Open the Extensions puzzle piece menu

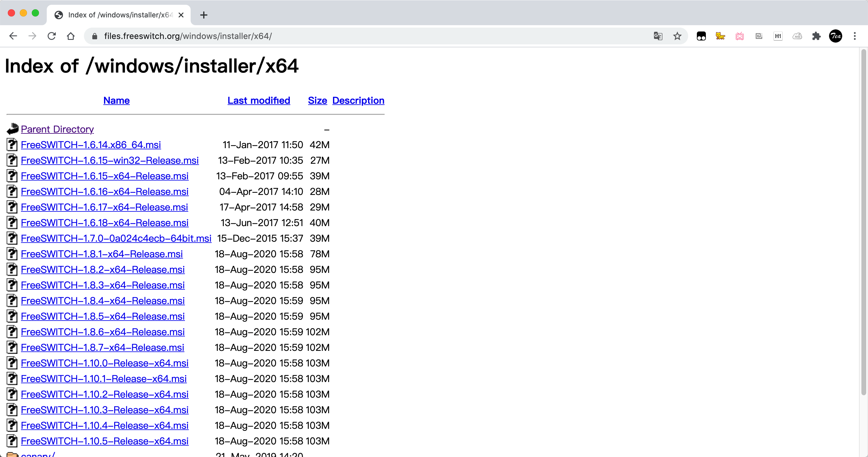click(x=816, y=36)
